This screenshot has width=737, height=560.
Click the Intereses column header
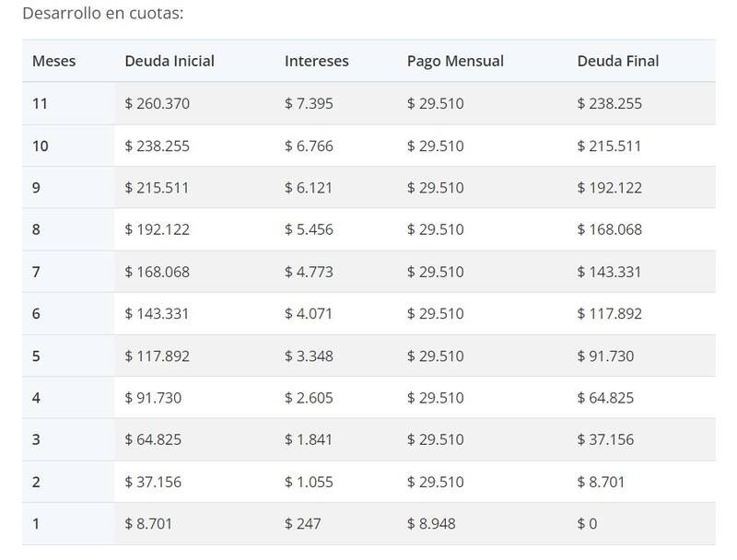pyautogui.click(x=316, y=62)
